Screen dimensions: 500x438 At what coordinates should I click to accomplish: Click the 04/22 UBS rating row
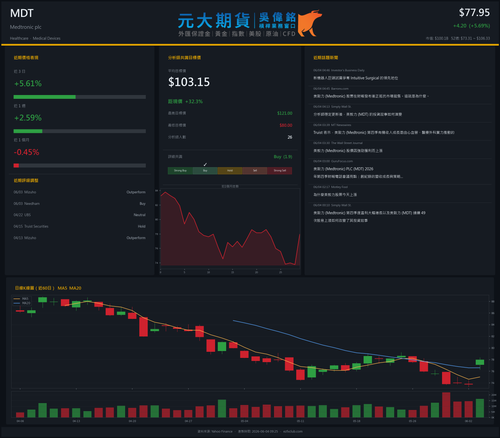(79, 215)
